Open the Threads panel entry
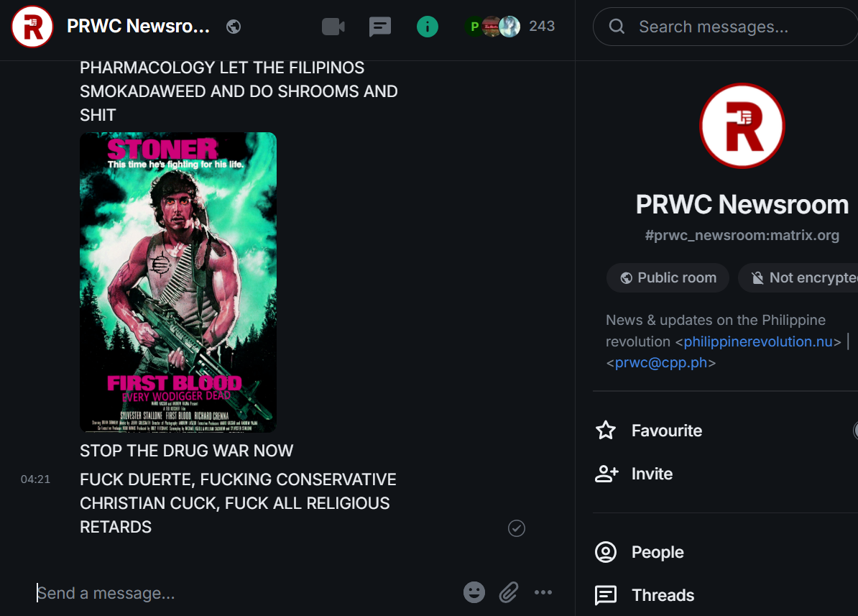This screenshot has height=616, width=858. (x=645, y=595)
